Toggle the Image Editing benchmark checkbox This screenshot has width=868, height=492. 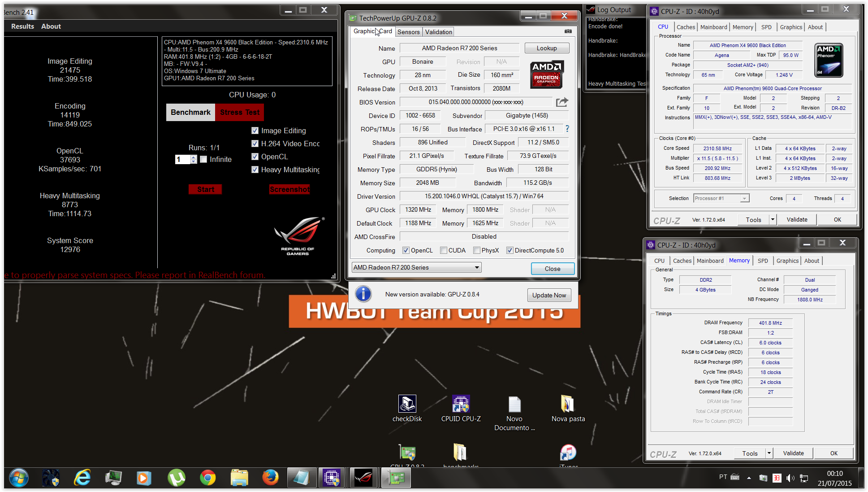coord(255,131)
